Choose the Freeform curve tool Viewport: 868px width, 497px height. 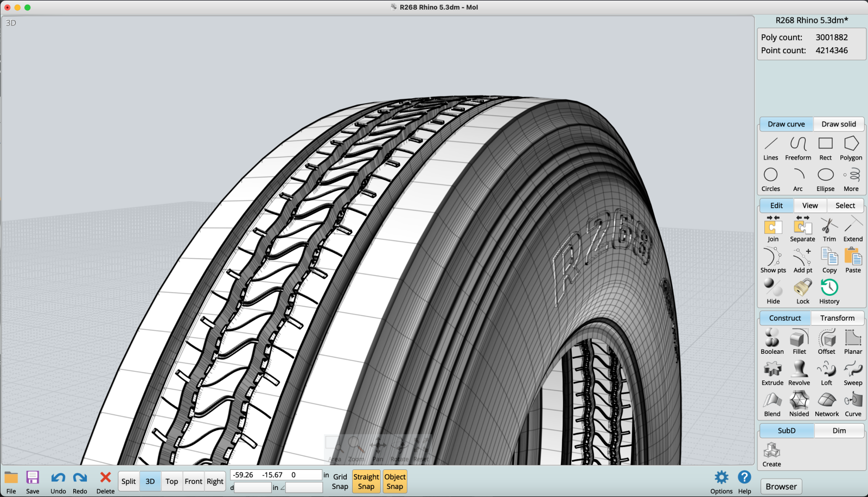click(x=798, y=149)
